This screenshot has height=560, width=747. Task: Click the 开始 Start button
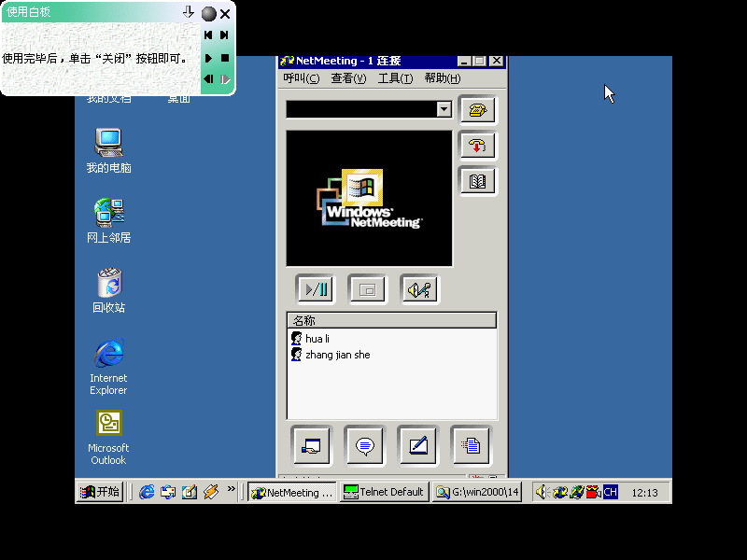[x=100, y=492]
